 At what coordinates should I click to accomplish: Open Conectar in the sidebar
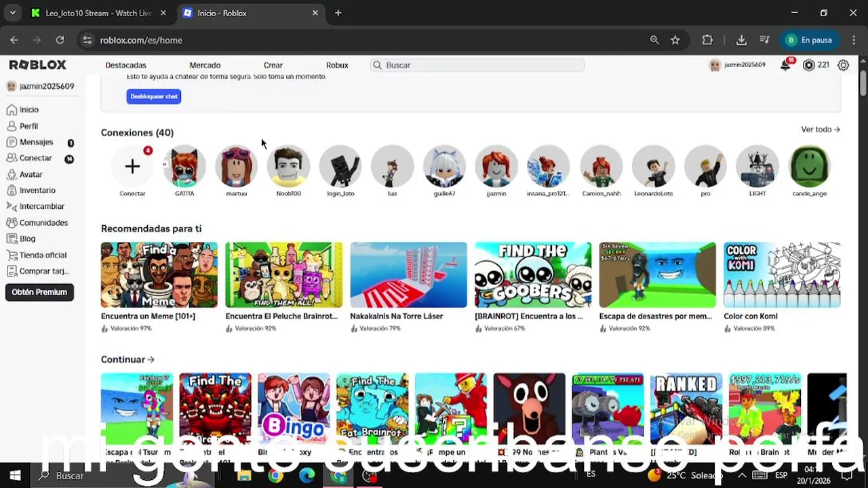coord(28,158)
